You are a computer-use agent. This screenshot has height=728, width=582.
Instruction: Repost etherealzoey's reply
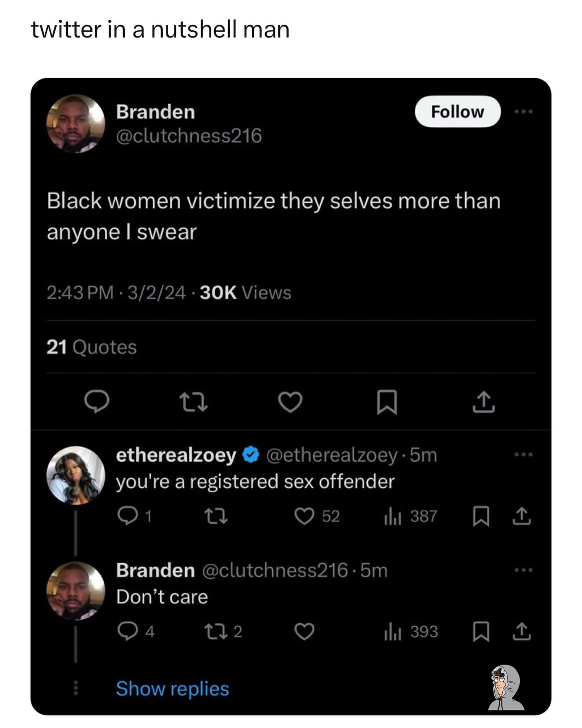point(216,516)
